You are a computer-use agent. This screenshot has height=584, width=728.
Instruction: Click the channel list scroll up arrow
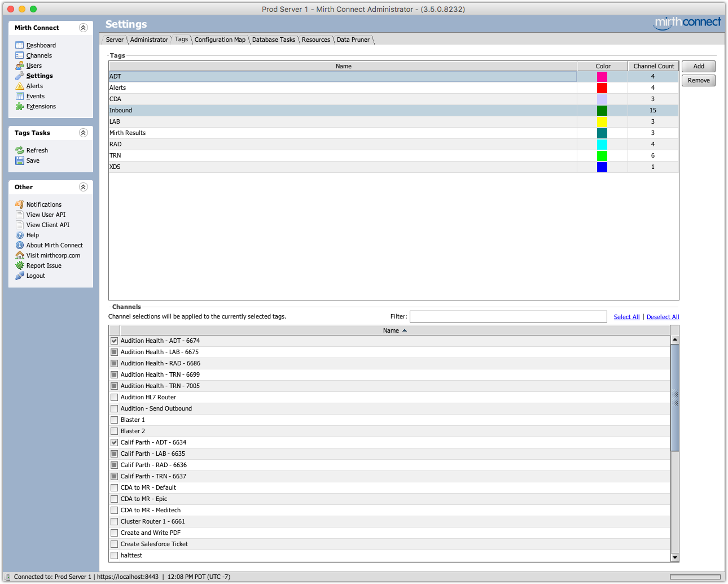[x=675, y=340]
